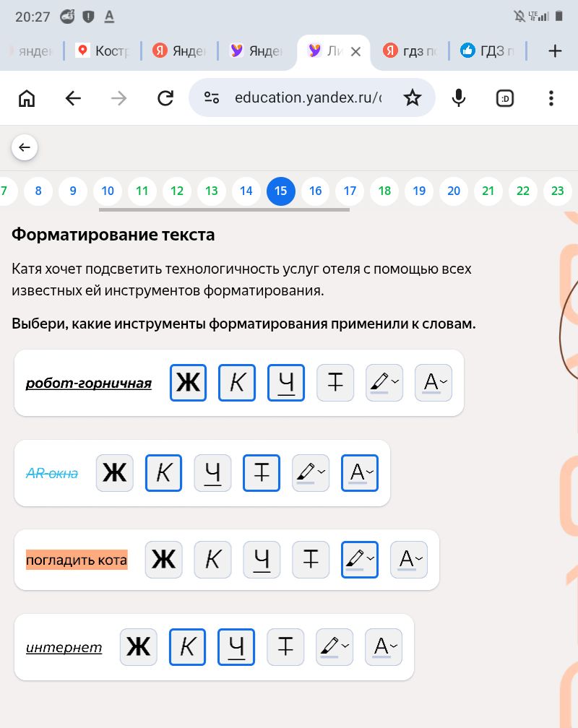
Task: Go to task number 12
Action: tap(176, 191)
